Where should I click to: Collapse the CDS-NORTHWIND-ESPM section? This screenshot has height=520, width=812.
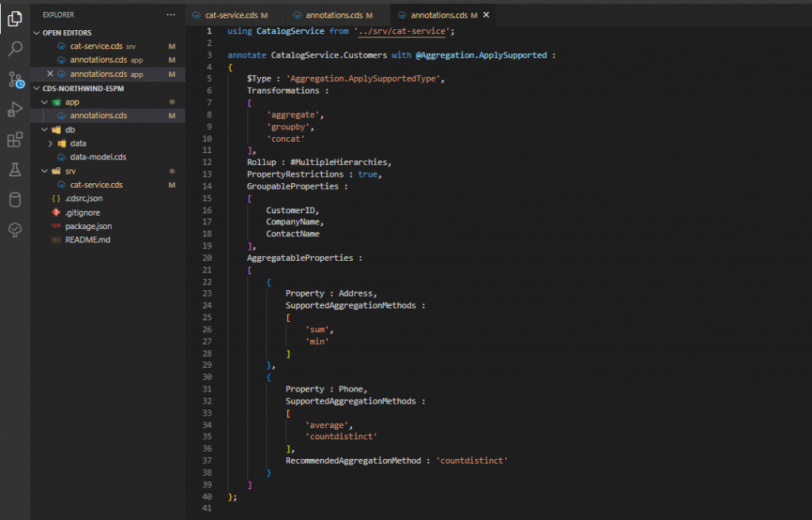[x=36, y=89]
